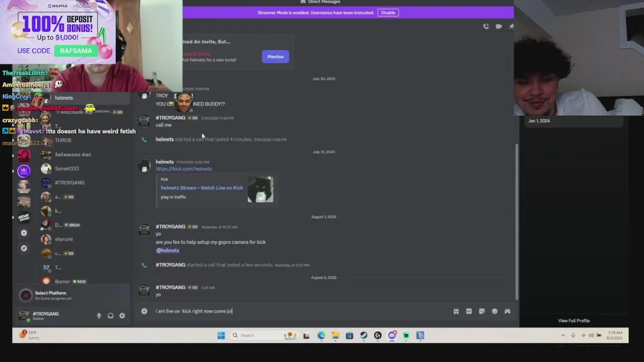
Task: Open DM with Burner KICK
Action: pyautogui.click(x=86, y=282)
